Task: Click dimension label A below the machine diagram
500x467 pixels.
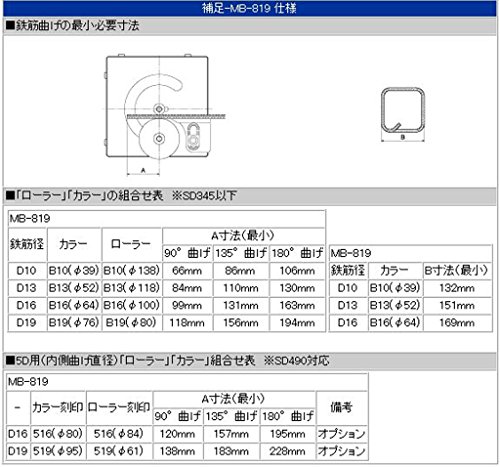Action: click(143, 171)
